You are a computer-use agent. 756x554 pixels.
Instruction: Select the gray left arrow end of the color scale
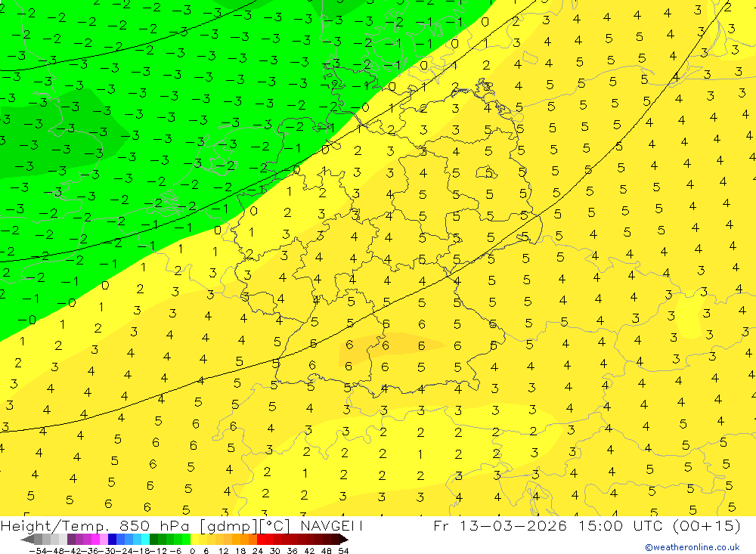[27, 539]
